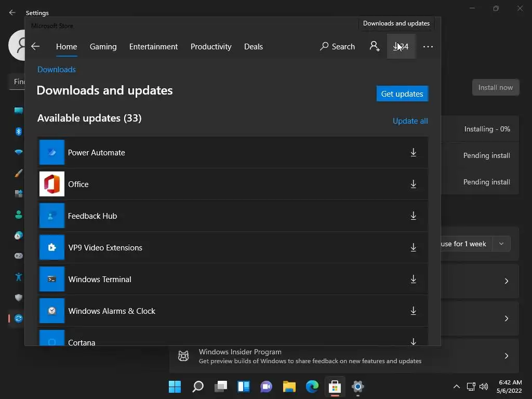Click the Feedback Hub app icon
This screenshot has width=532, height=399.
click(x=52, y=216)
